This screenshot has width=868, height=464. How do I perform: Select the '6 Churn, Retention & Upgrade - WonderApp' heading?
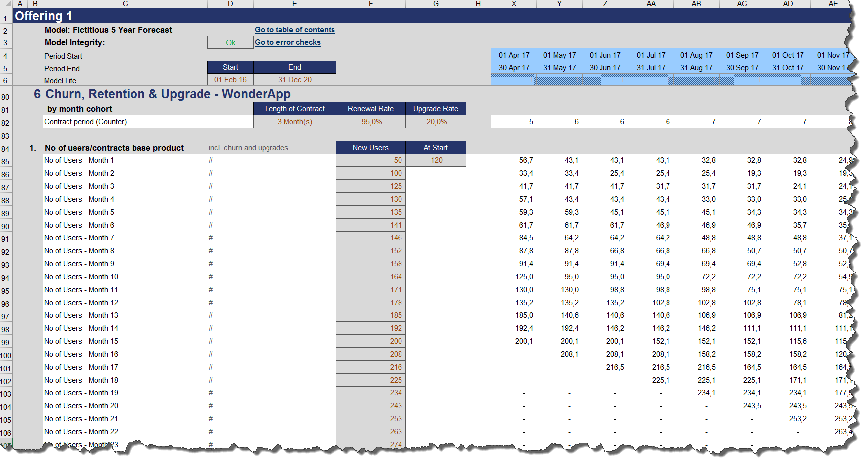pos(162,94)
